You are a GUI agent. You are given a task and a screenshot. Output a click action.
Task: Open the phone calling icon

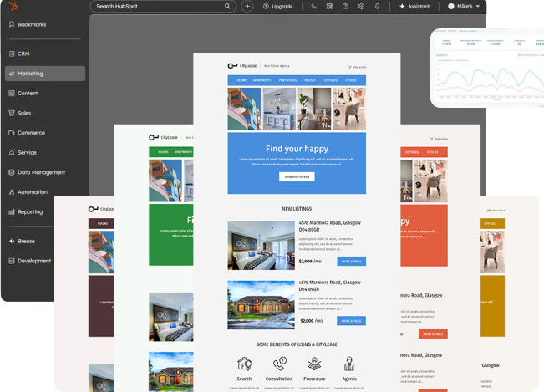[x=313, y=6]
